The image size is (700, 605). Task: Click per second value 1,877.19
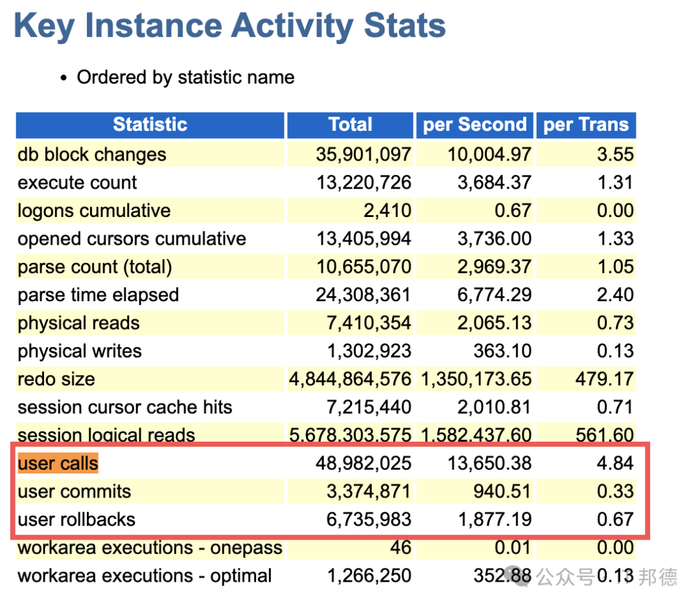pos(495,519)
